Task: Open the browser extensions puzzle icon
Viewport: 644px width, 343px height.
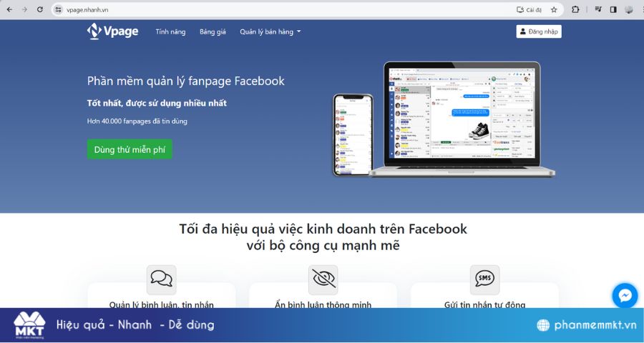Action: coord(575,9)
